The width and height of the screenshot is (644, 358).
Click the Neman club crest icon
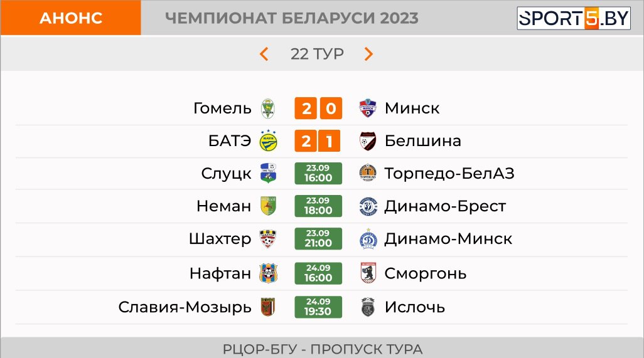268,206
